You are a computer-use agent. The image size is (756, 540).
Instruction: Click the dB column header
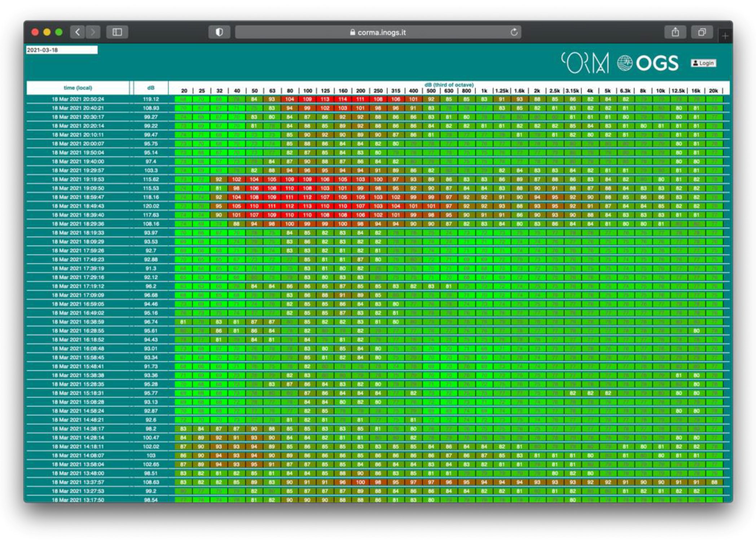[151, 88]
